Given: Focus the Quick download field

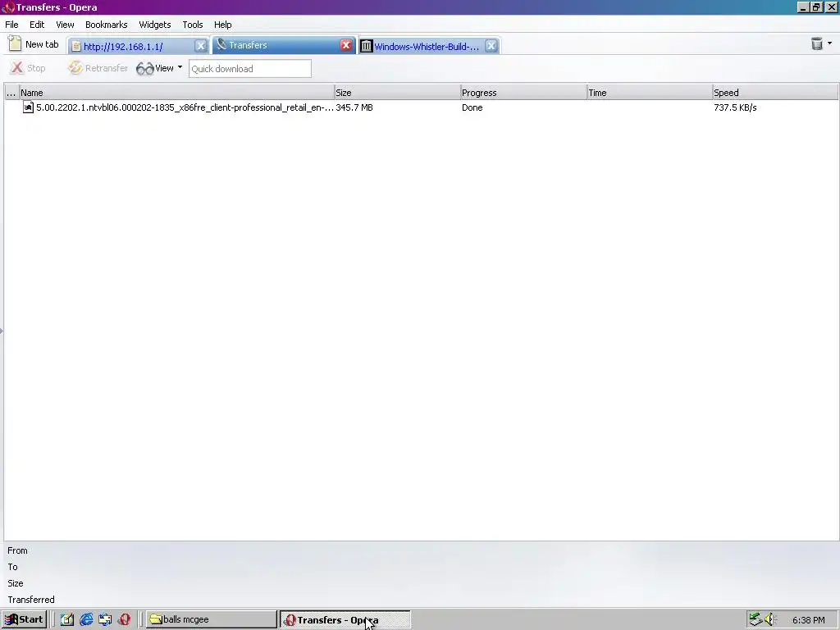Looking at the screenshot, I should tap(249, 69).
